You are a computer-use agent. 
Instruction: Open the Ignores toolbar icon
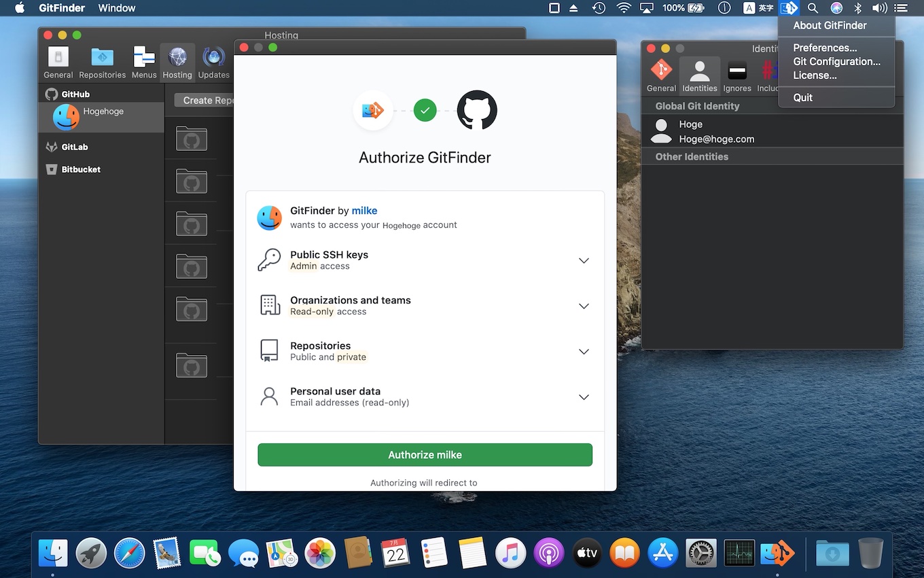pos(737,75)
